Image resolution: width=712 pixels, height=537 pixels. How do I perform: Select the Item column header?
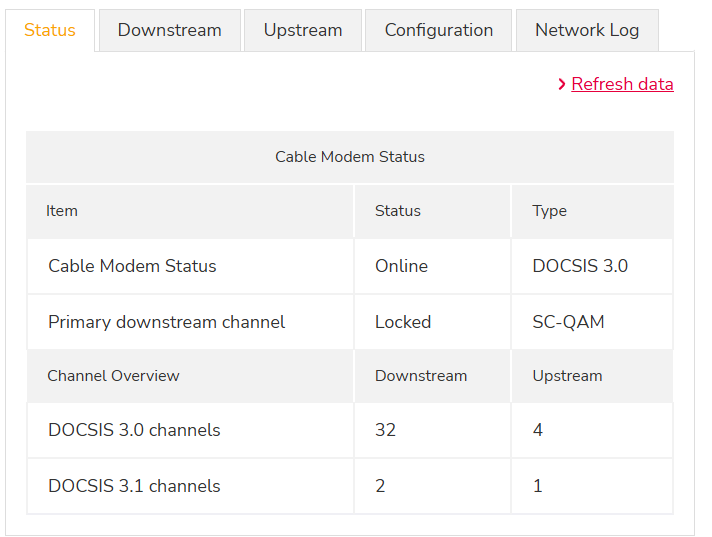(62, 211)
